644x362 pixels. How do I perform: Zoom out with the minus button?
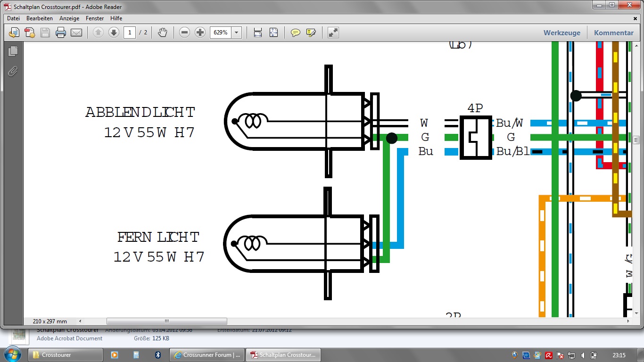185,33
